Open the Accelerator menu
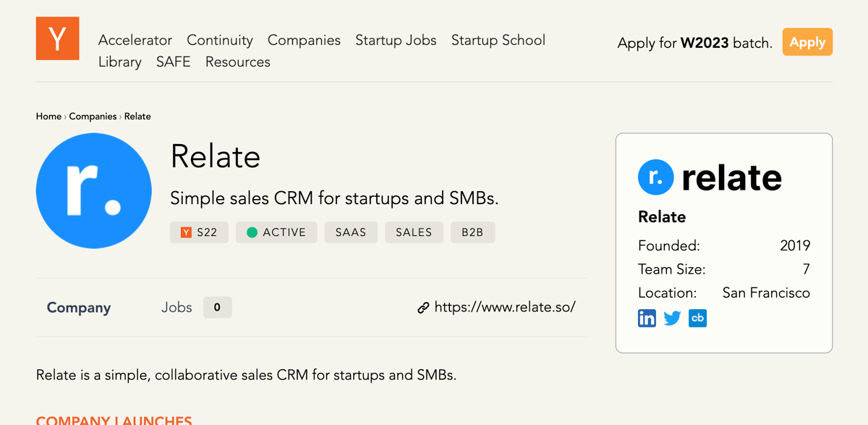This screenshot has width=868, height=425. (x=135, y=40)
